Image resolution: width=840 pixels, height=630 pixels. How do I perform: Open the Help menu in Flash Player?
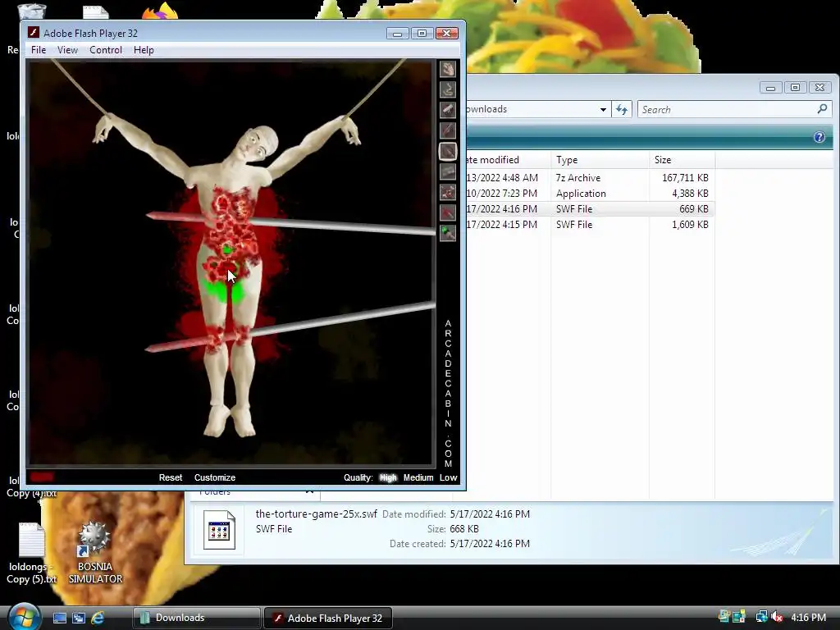(144, 50)
